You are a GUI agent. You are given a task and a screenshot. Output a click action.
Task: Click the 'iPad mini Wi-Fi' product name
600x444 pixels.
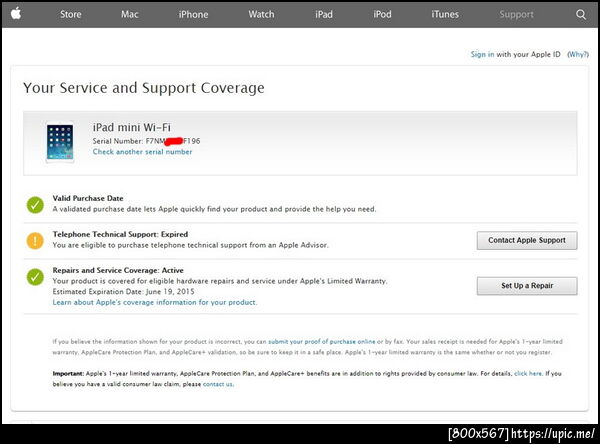coord(132,127)
